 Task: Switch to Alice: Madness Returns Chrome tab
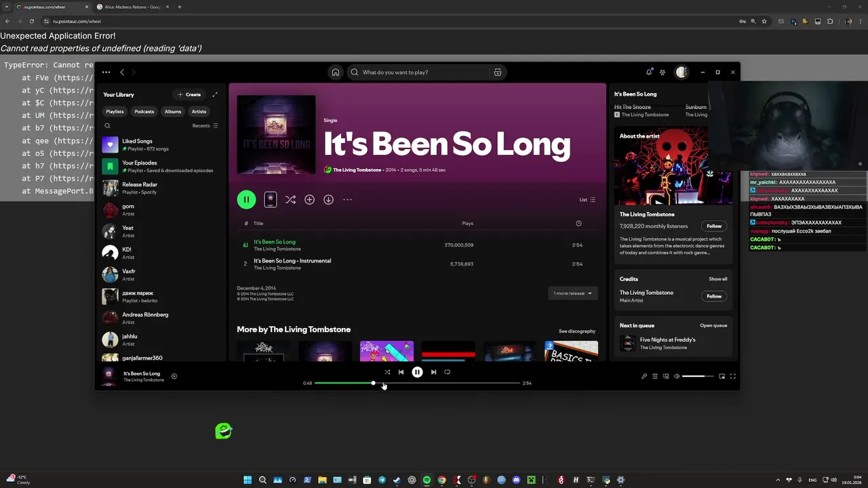[132, 7]
